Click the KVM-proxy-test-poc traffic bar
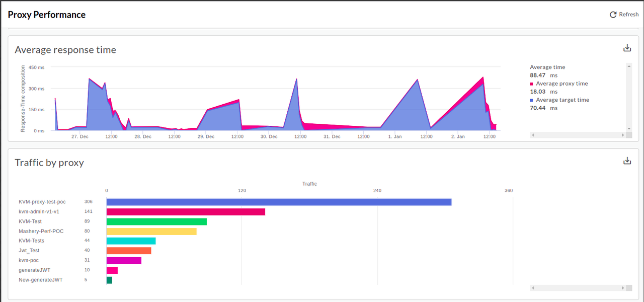This screenshot has width=644, height=302. point(279,202)
